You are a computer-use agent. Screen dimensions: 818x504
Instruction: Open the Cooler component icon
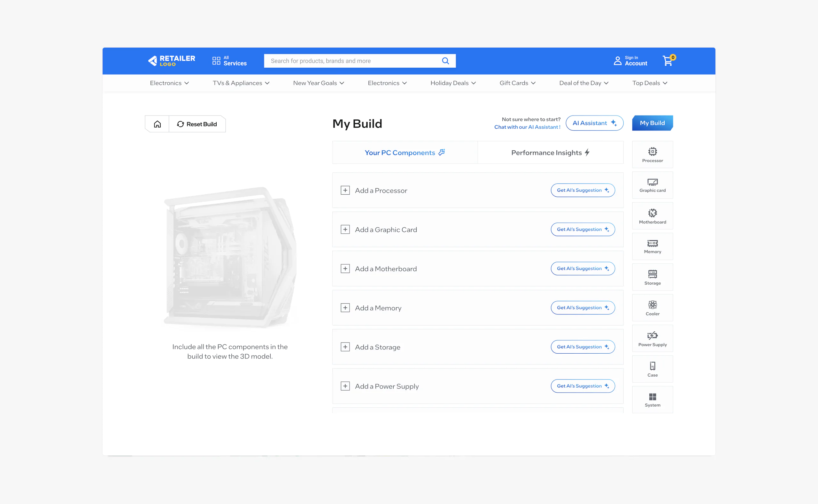pos(652,308)
